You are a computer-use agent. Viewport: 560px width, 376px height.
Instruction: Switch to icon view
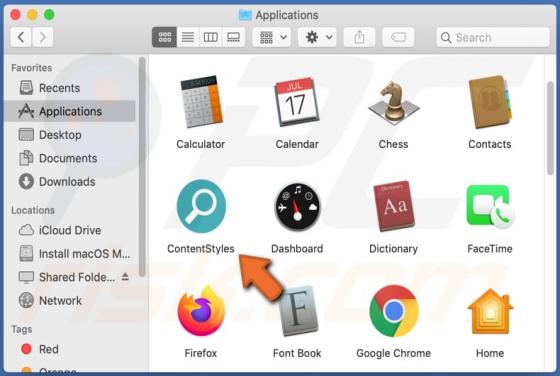tap(164, 37)
